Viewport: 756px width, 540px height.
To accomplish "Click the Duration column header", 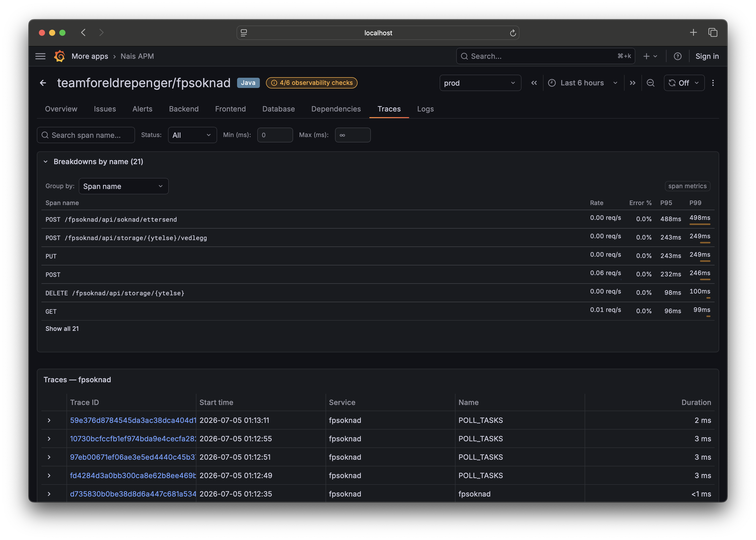I will point(696,402).
